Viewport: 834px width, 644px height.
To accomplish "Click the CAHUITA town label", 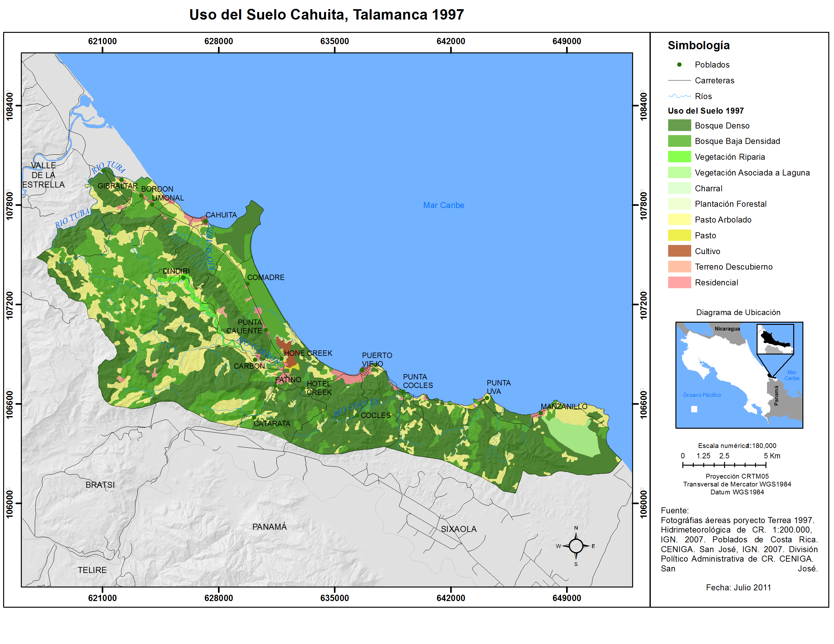I will (x=221, y=215).
